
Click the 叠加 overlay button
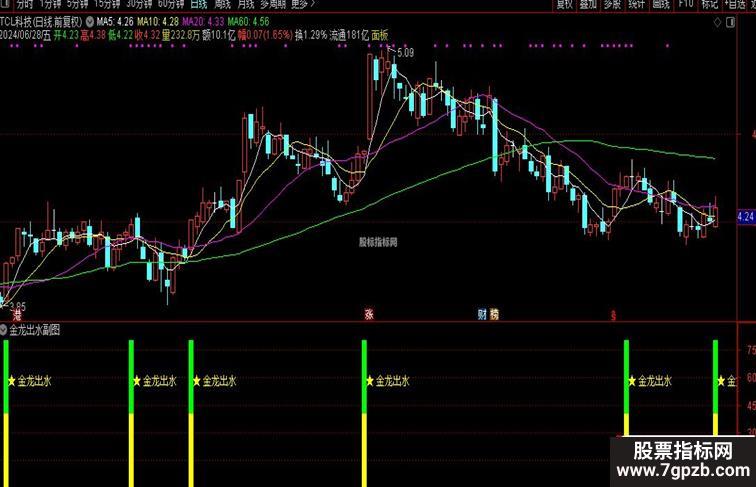point(588,4)
